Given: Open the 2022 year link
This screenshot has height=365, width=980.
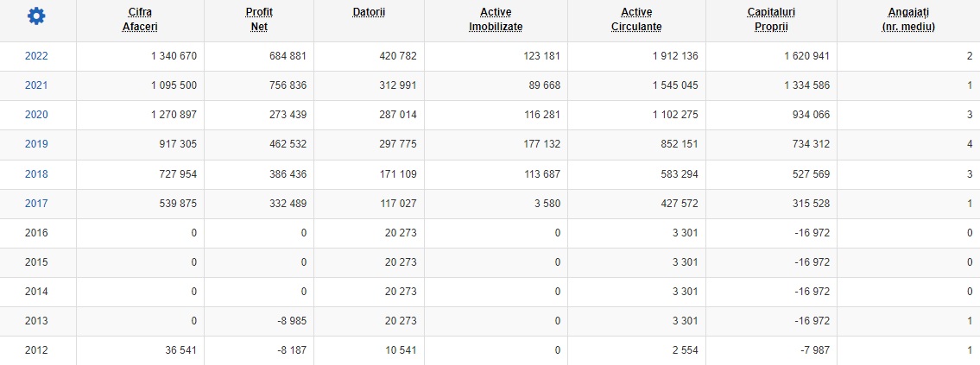Looking at the screenshot, I should [36, 55].
